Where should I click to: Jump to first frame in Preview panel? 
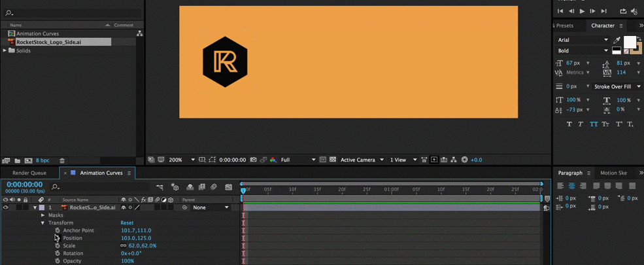(x=560, y=12)
